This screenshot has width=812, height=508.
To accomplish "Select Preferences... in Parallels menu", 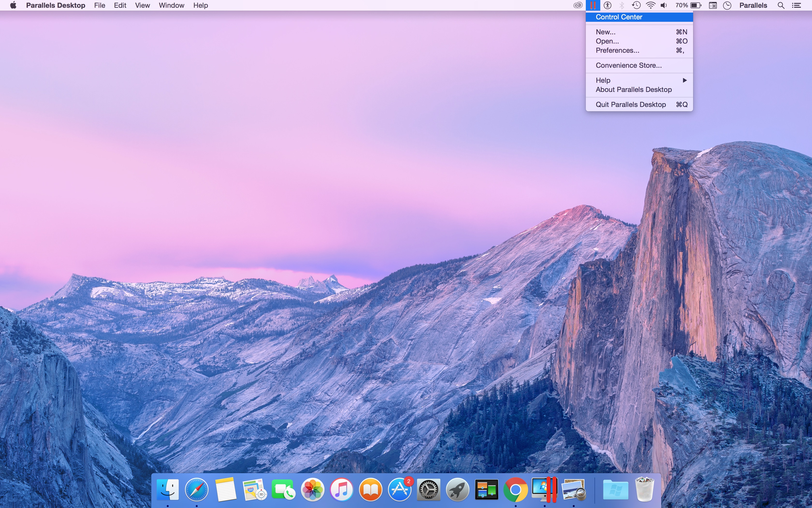I will 639,50.
